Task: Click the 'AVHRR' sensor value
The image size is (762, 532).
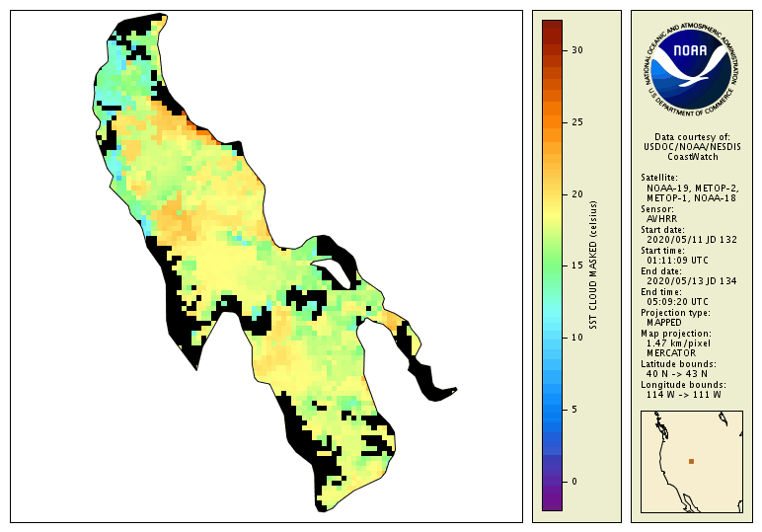Action: pyautogui.click(x=662, y=219)
